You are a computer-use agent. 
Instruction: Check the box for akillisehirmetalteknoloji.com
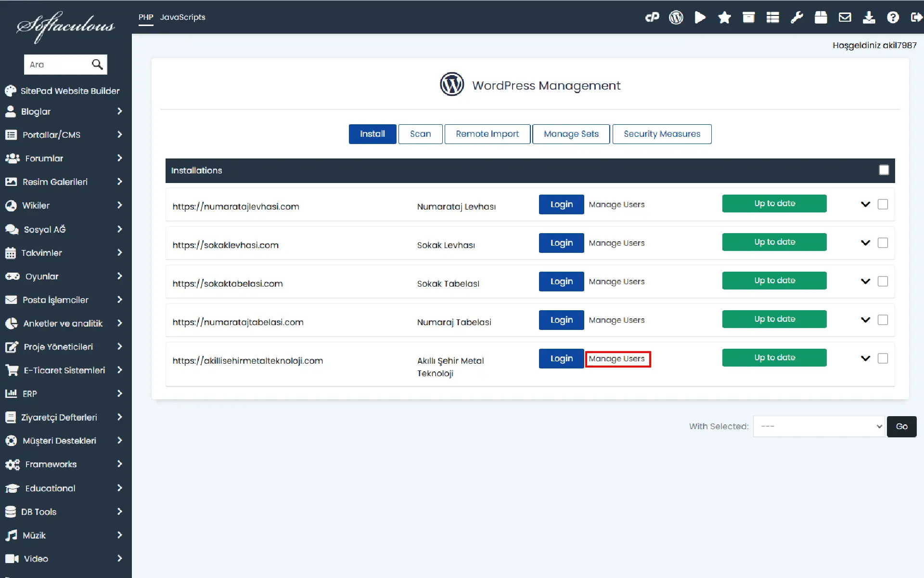[883, 358]
